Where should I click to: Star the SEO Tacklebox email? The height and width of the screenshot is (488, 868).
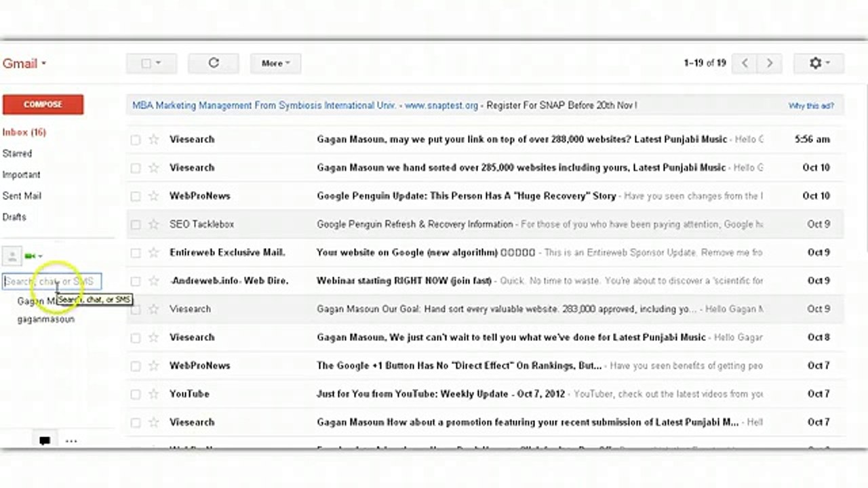click(x=154, y=224)
